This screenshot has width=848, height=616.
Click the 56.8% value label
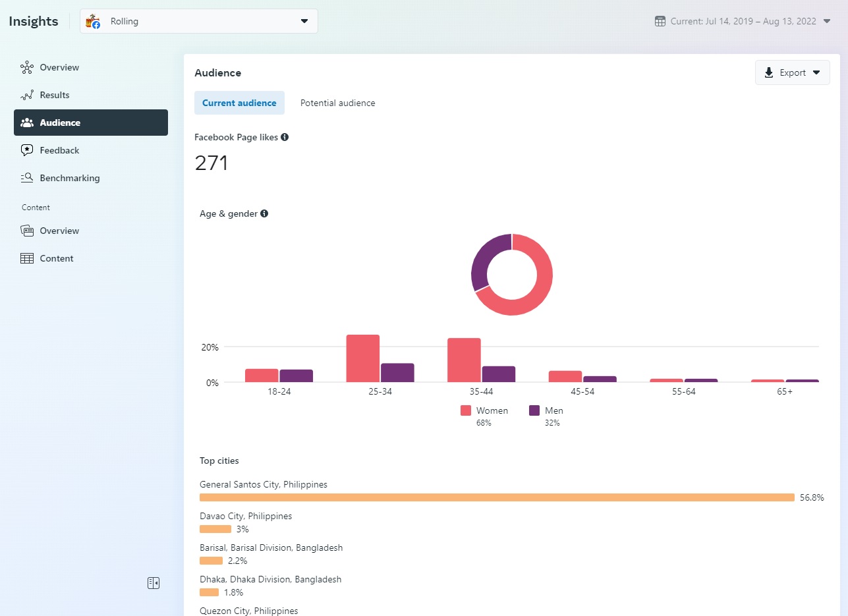click(812, 497)
